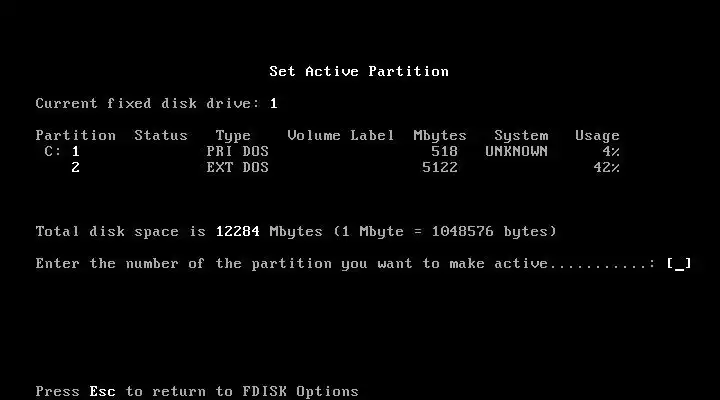
Task: Select partition 2 row number
Action: click(76, 167)
